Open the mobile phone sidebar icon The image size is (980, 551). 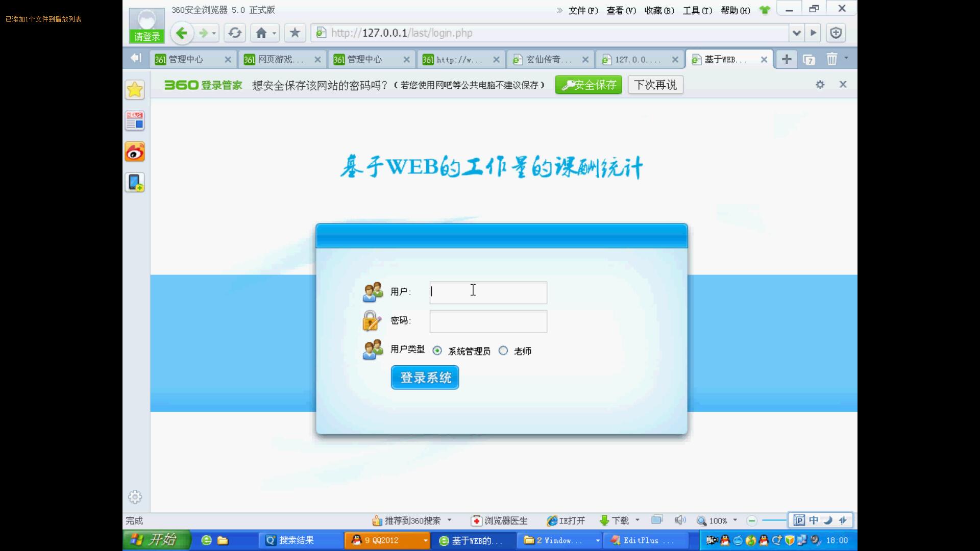135,183
